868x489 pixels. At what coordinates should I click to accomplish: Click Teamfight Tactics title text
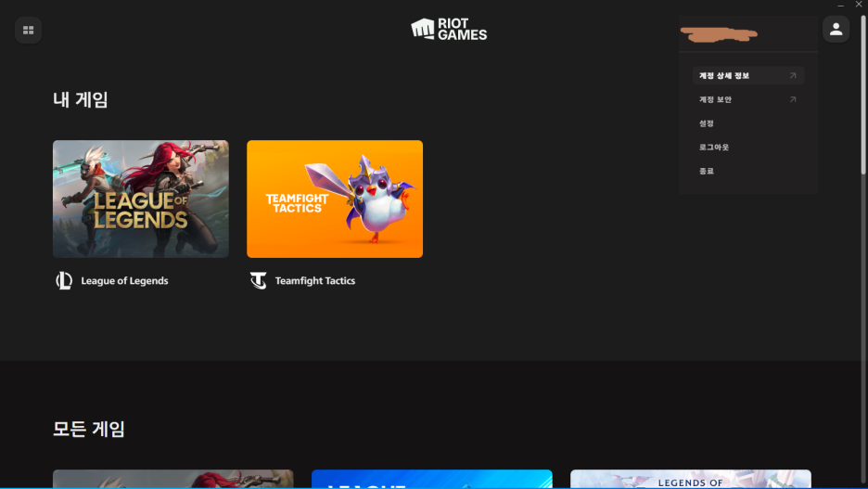click(x=315, y=281)
